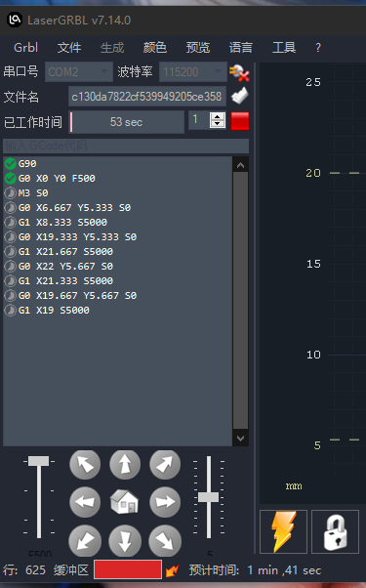
Task: Open the 文件 menu
Action: [x=69, y=48]
